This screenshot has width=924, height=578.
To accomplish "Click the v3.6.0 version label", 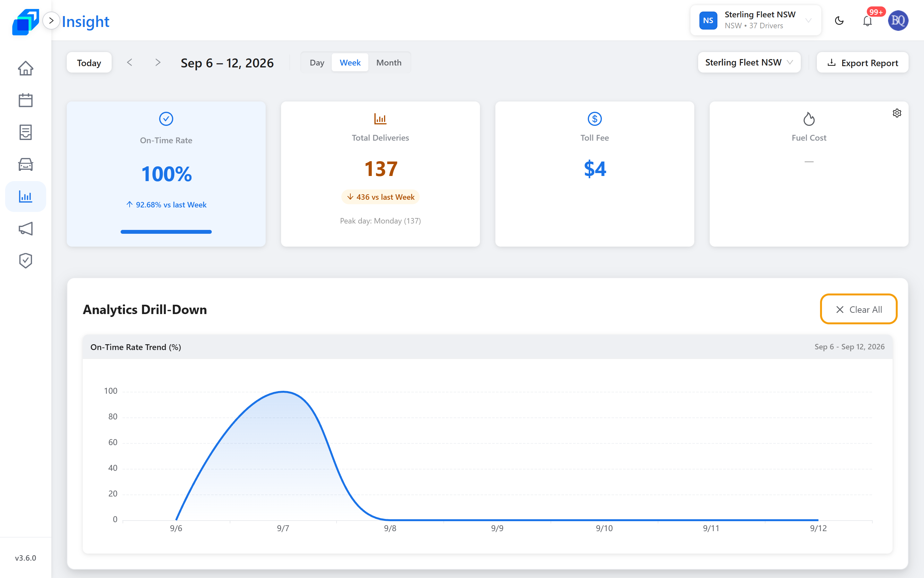I will coord(26,558).
